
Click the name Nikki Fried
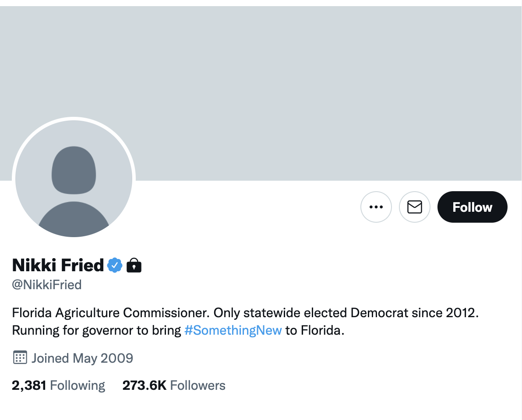pos(59,265)
